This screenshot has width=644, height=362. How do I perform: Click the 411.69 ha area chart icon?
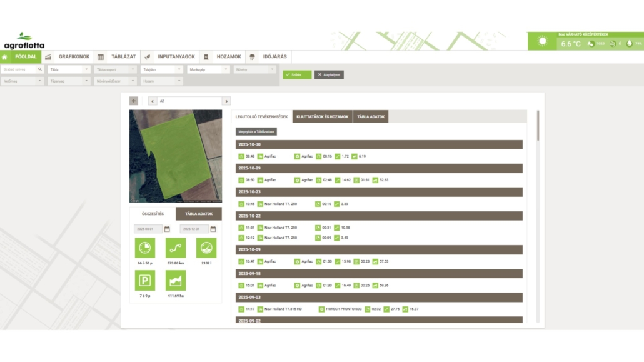176,281
